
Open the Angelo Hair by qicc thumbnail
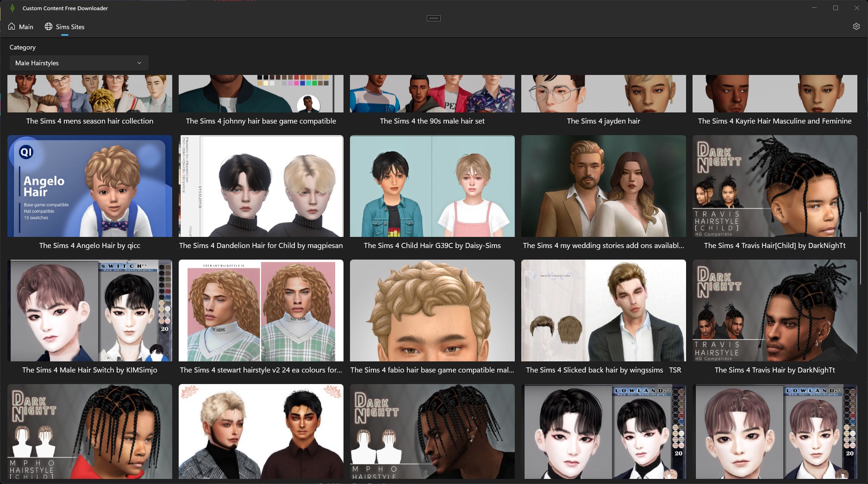point(90,186)
